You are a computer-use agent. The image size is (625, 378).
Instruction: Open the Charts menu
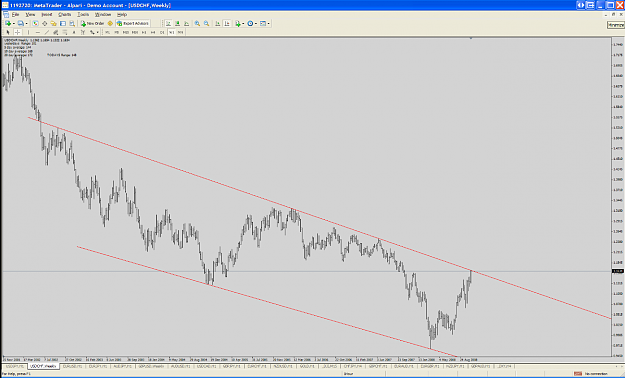[x=65, y=14]
